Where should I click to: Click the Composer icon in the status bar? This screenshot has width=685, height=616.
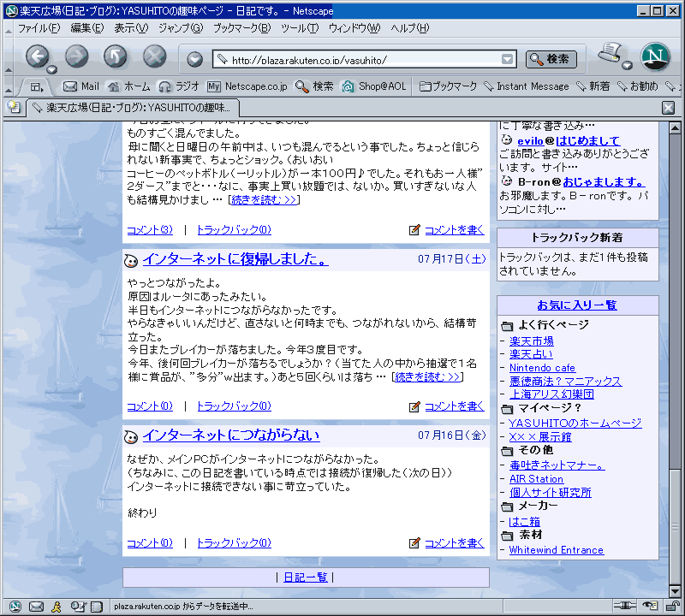pos(78,607)
